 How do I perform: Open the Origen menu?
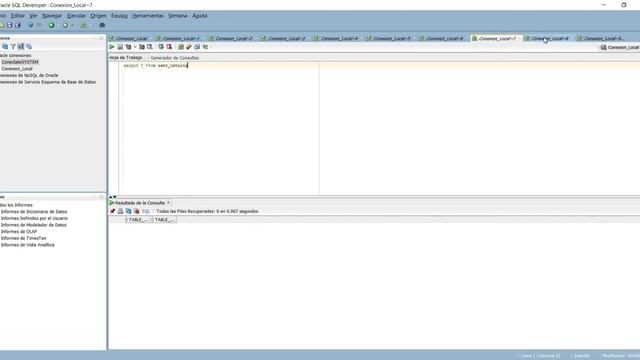98,16
